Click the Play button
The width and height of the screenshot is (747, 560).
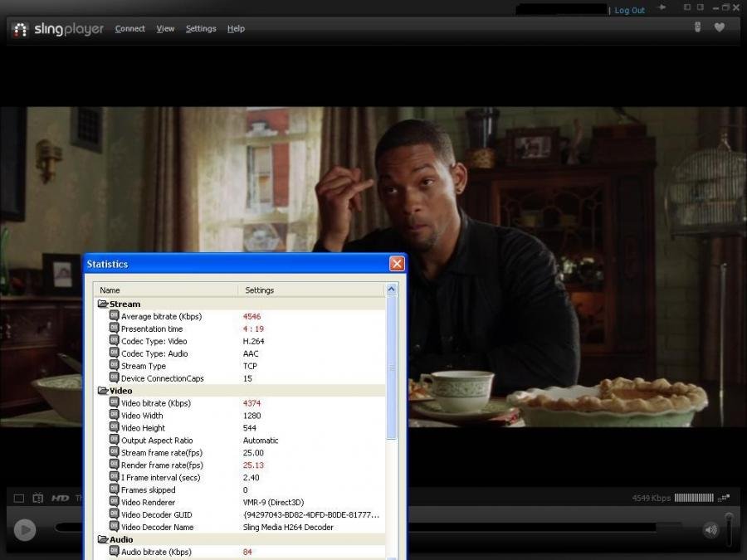[25, 529]
